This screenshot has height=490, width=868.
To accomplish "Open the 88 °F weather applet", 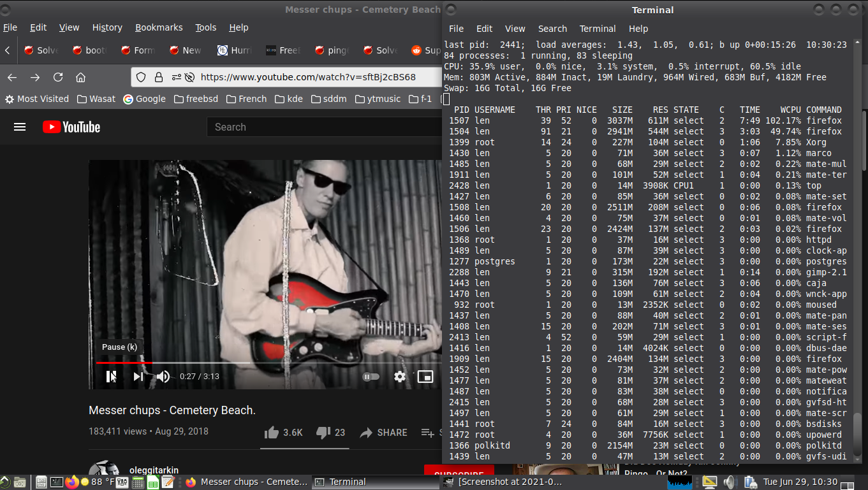I will tap(98, 482).
